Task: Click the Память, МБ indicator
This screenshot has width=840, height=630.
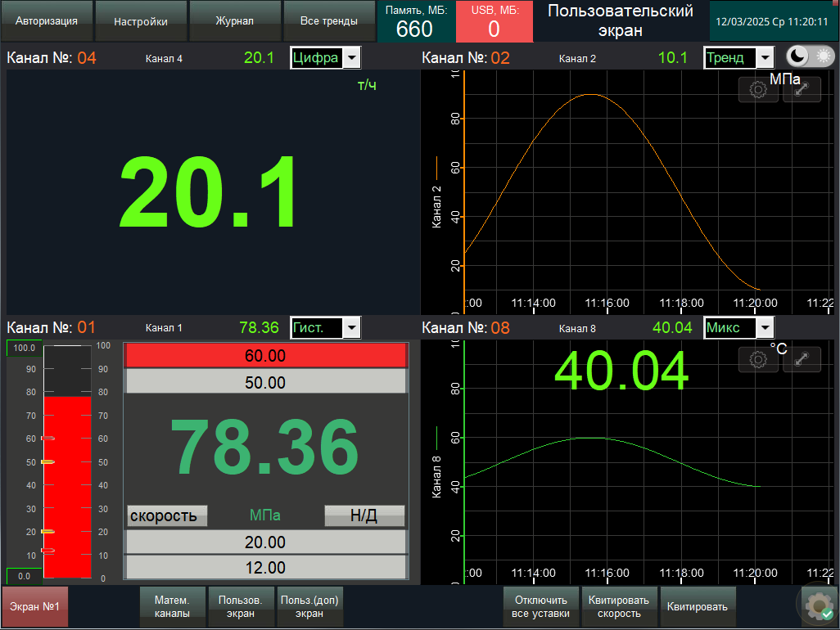Action: (416, 21)
